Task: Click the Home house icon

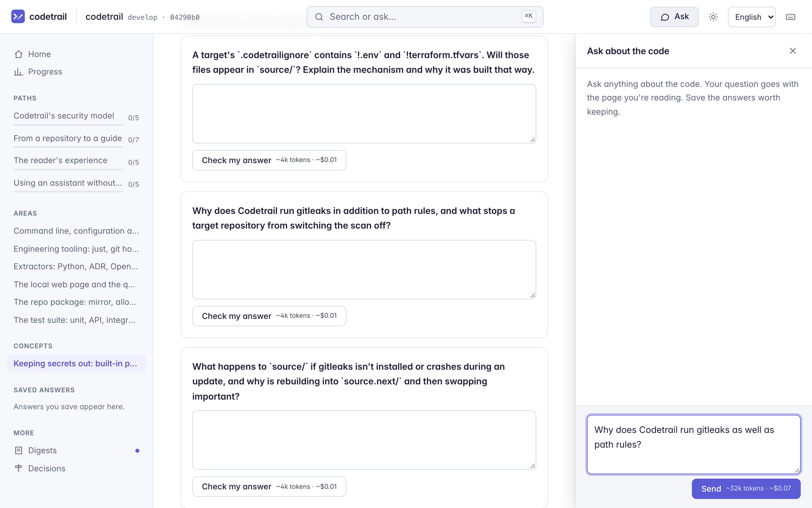Action: coord(19,54)
